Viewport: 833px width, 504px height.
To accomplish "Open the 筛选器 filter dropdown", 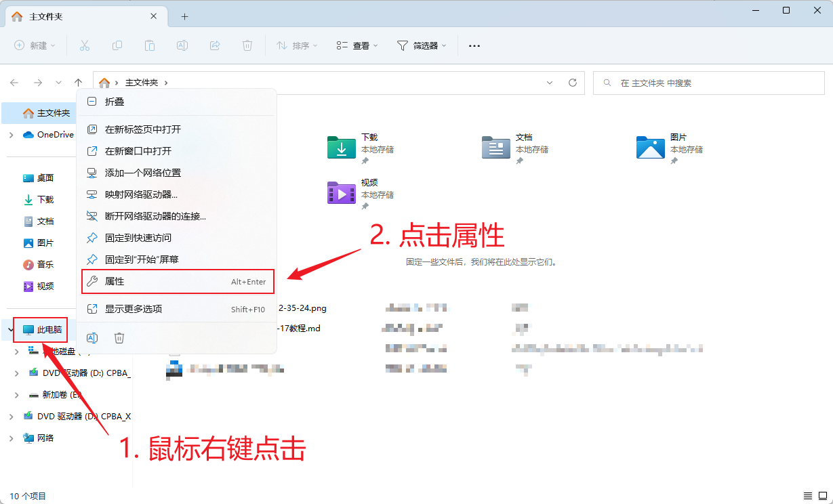I will [x=422, y=45].
